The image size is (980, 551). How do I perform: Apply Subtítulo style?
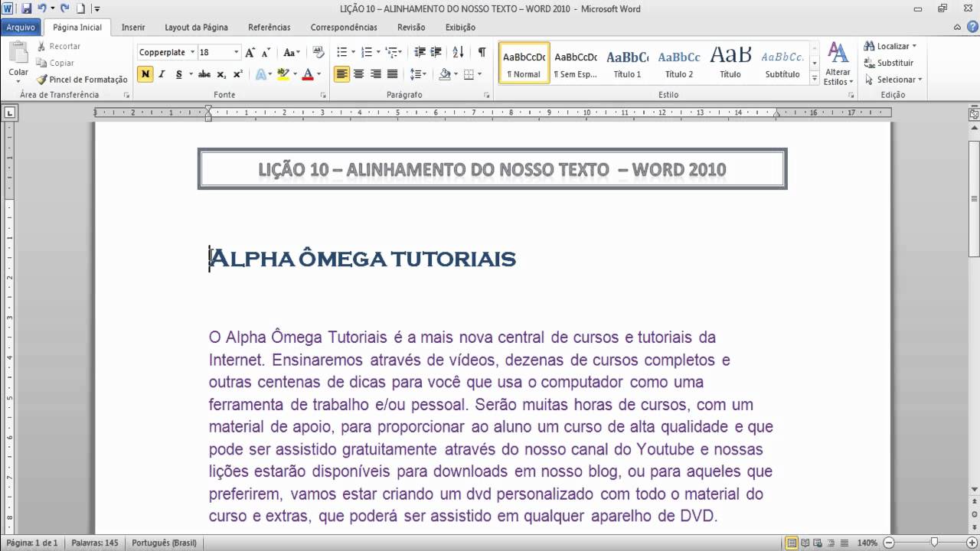tap(782, 64)
